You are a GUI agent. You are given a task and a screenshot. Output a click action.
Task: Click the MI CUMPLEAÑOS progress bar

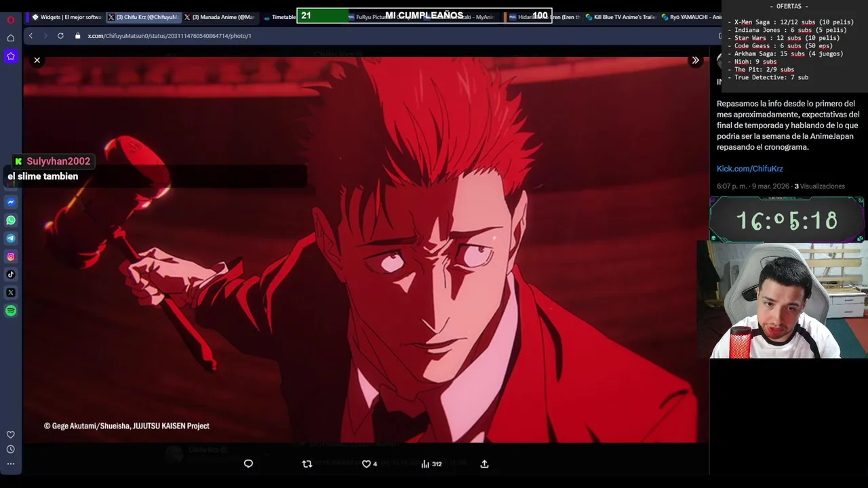click(425, 16)
